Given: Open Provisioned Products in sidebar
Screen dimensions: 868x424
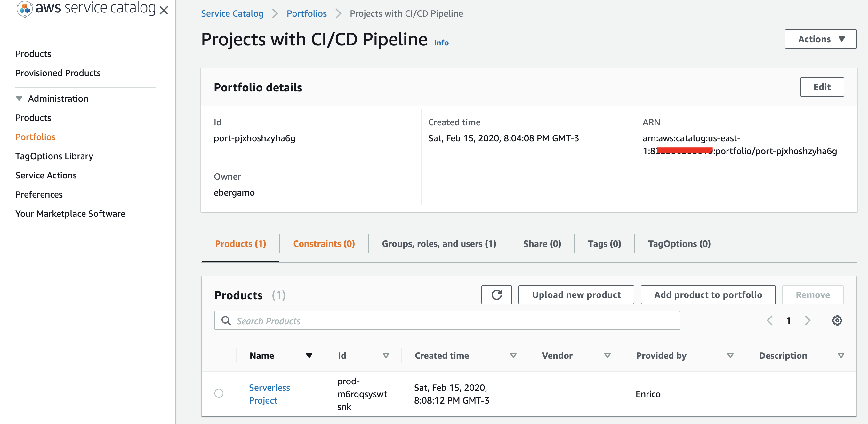Looking at the screenshot, I should click(x=58, y=73).
